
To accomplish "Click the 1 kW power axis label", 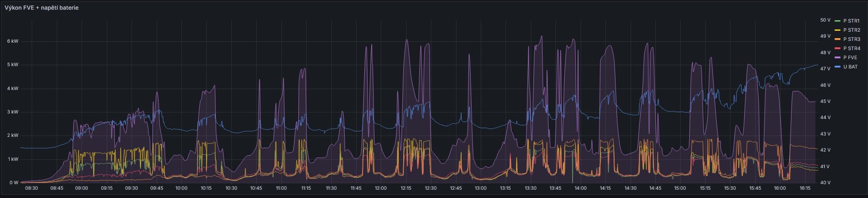I will tap(12, 159).
